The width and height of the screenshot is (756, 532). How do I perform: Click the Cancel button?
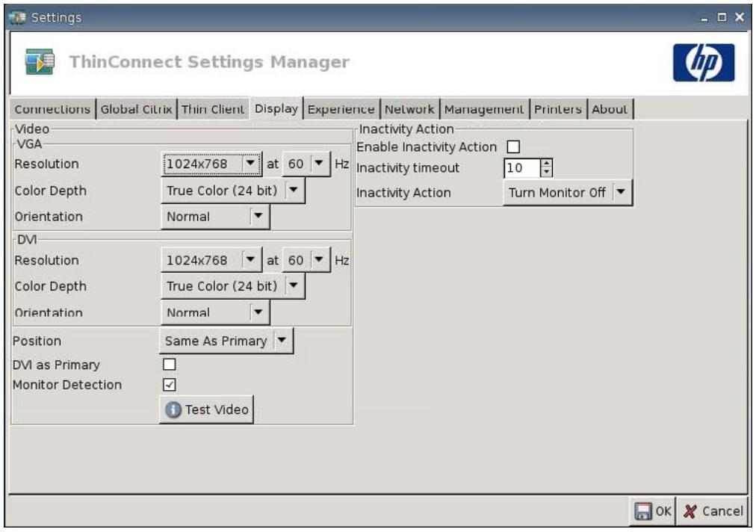pyautogui.click(x=713, y=511)
